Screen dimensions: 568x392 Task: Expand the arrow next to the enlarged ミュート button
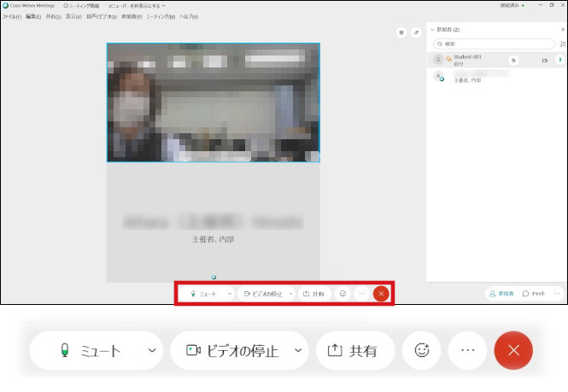tap(151, 350)
